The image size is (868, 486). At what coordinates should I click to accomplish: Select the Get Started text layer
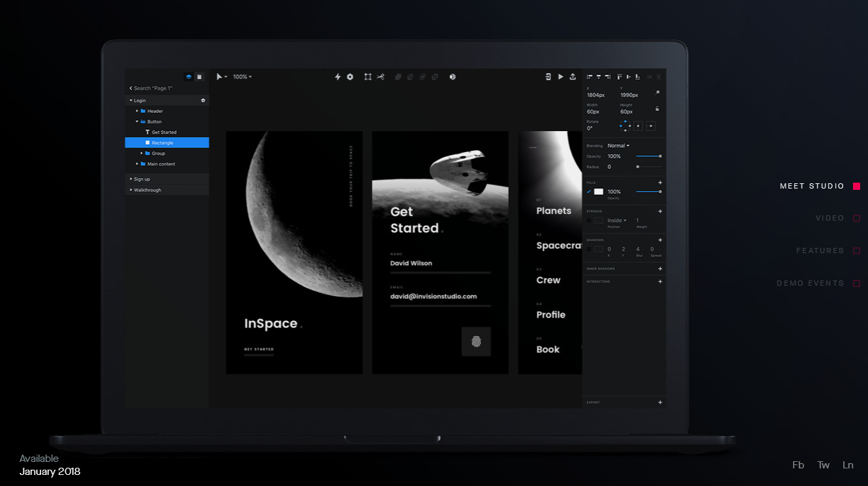point(164,132)
